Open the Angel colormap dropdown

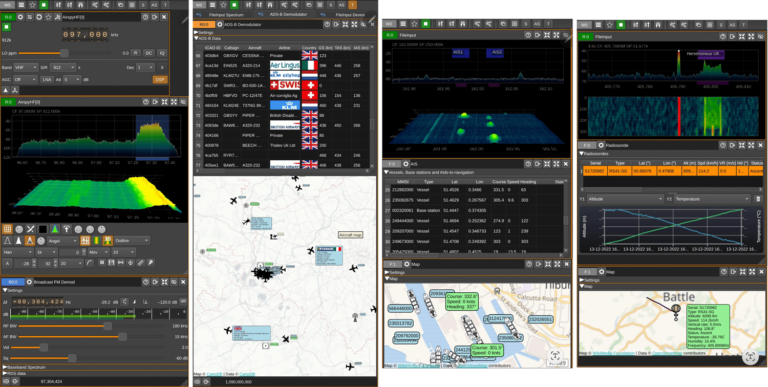tap(62, 241)
